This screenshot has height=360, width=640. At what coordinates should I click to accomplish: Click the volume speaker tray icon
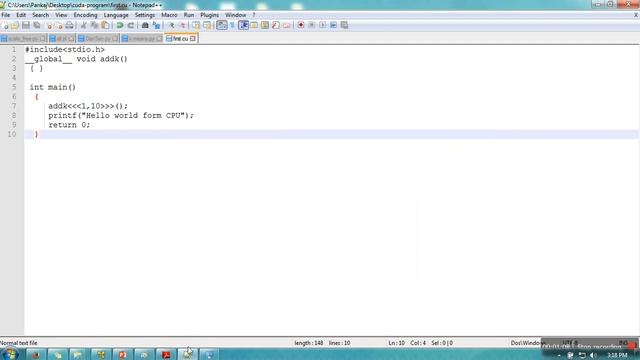click(593, 356)
